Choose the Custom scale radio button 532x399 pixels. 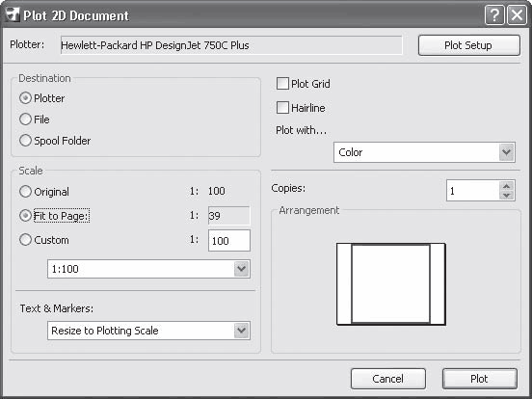coord(25,240)
